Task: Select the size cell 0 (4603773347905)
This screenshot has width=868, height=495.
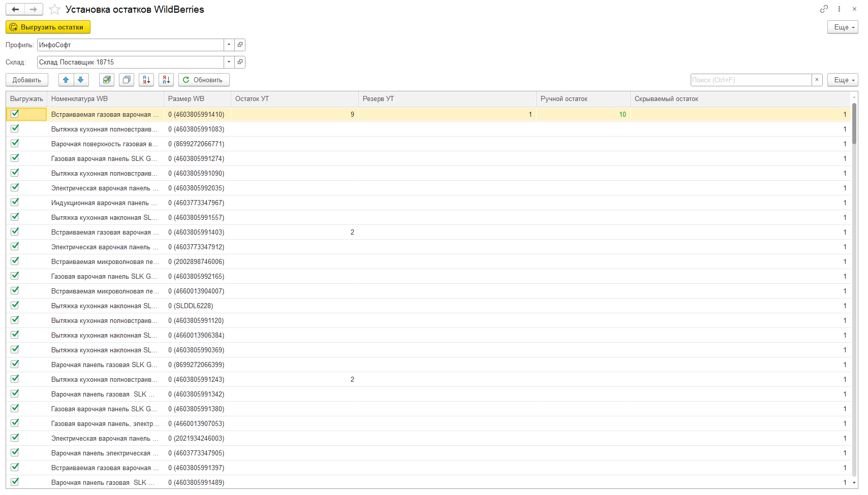Action: pyautogui.click(x=197, y=453)
